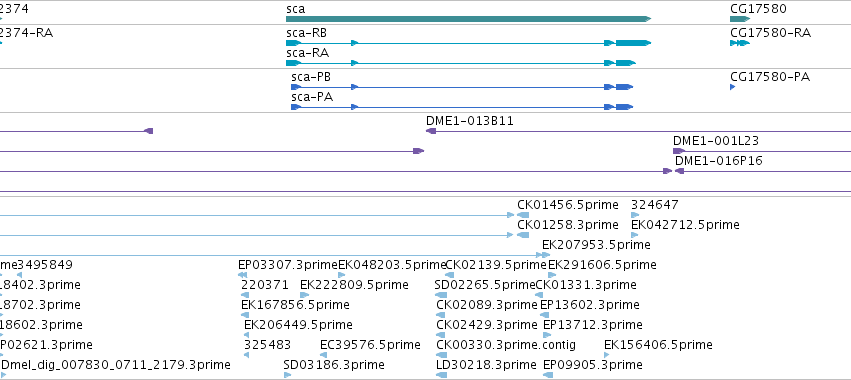Screen dimensions: 851x380
Task: Click the last exon of sca-RB
Action: 633,43
